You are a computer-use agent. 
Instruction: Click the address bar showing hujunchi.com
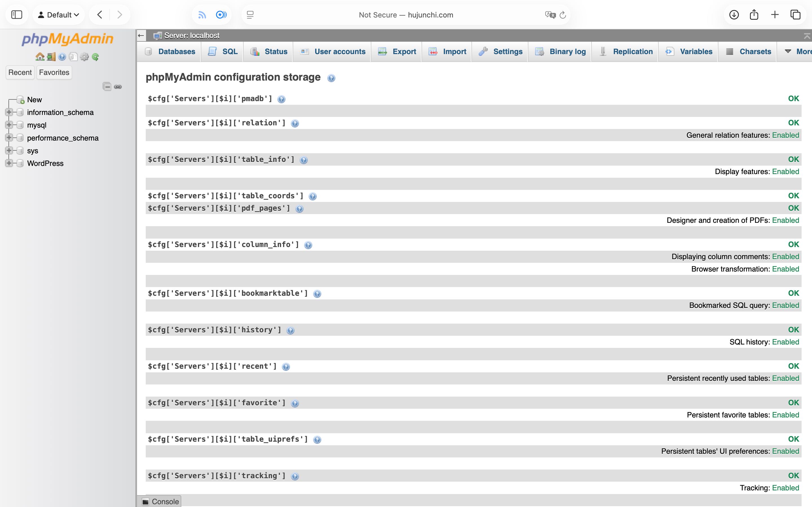pos(406,15)
